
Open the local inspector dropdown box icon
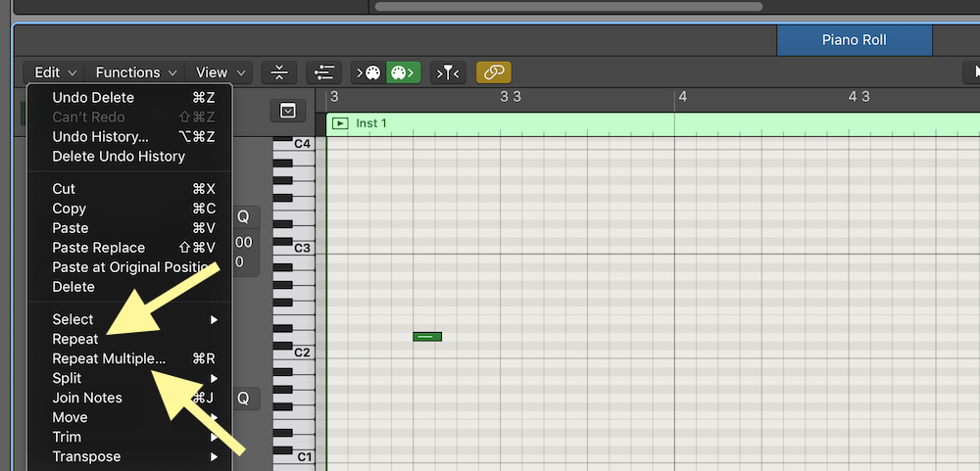click(x=287, y=112)
